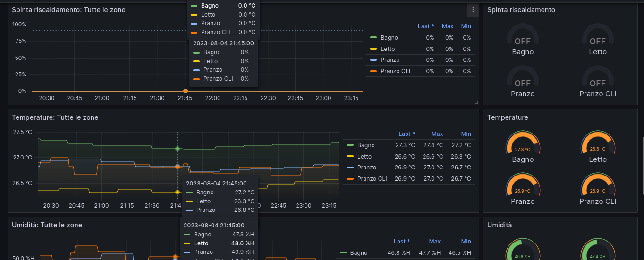Open the 'Umidità: Tutte le zone' panel title menu
This screenshot has width=644, height=260.
click(x=47, y=225)
